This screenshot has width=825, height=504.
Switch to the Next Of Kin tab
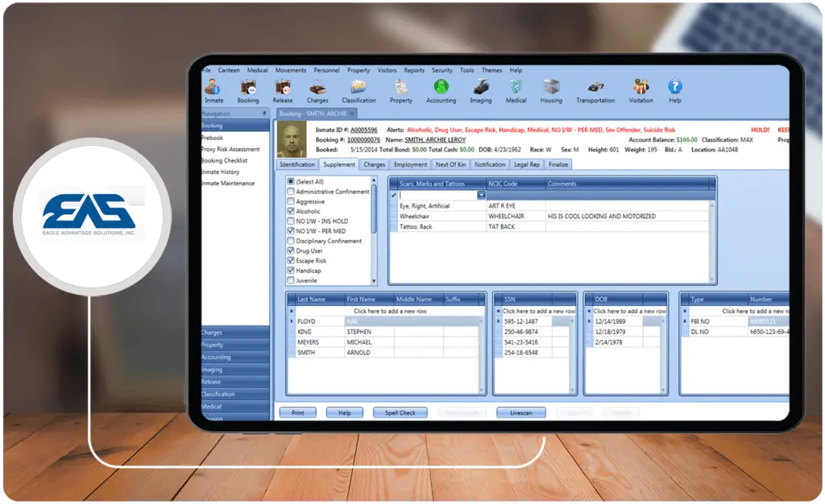tap(450, 164)
